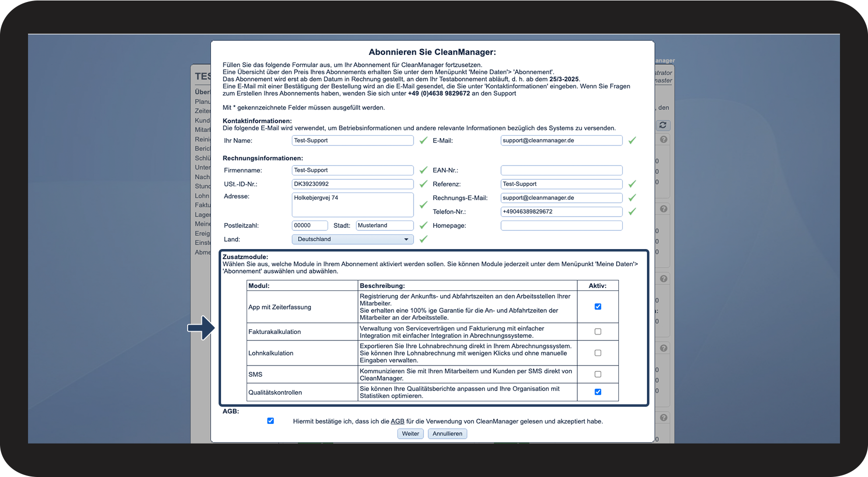
Task: Click into the E-Mail field under Kontaktinformationen
Action: click(x=561, y=140)
